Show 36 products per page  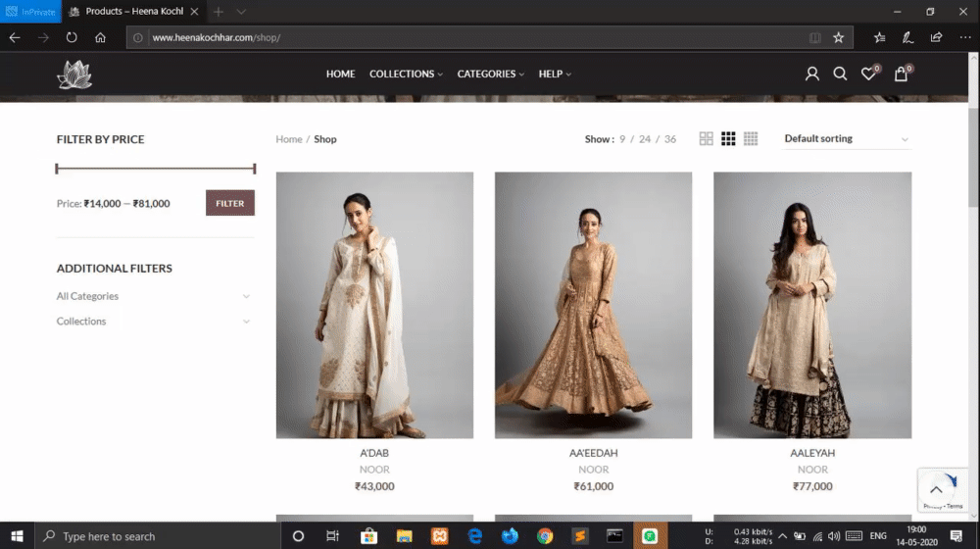670,139
